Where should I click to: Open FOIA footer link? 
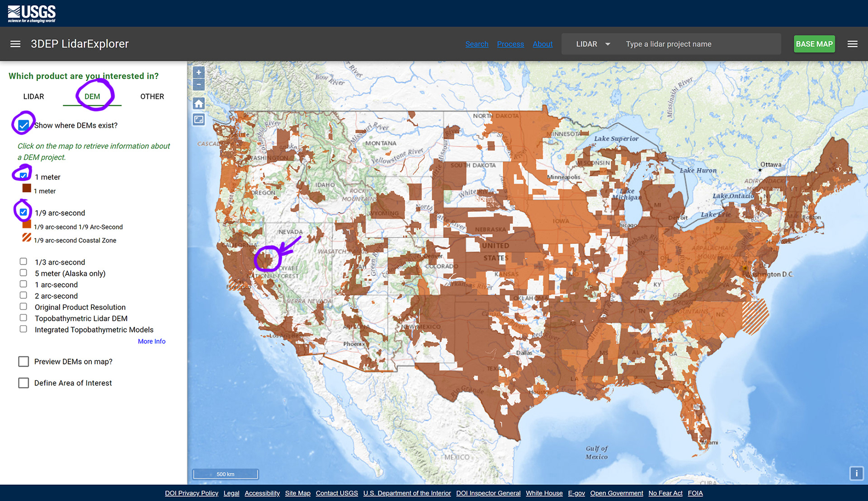tap(695, 493)
